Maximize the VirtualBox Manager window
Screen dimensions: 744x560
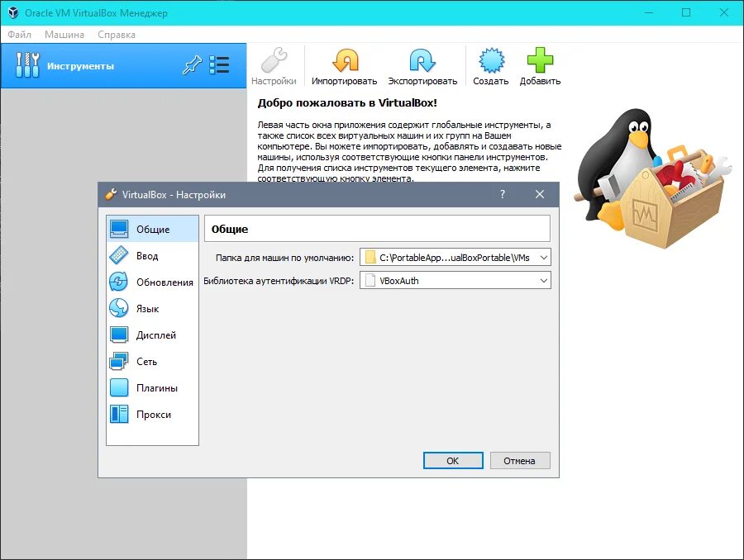point(686,13)
